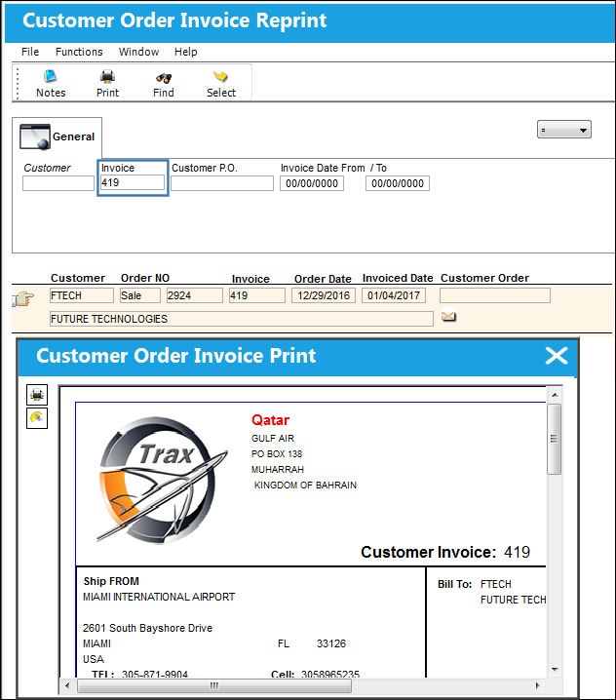Click the Invoiced Date 01/04/2017 cell
The image size is (616, 700).
click(x=393, y=295)
